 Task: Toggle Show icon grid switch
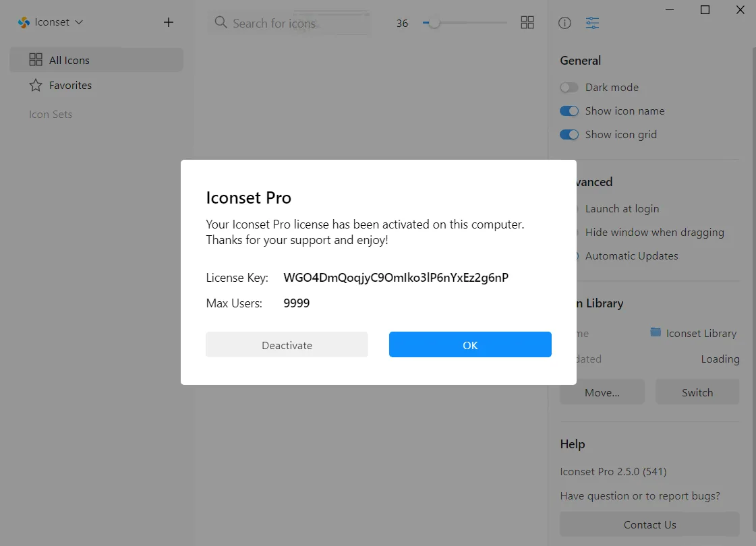tap(569, 134)
